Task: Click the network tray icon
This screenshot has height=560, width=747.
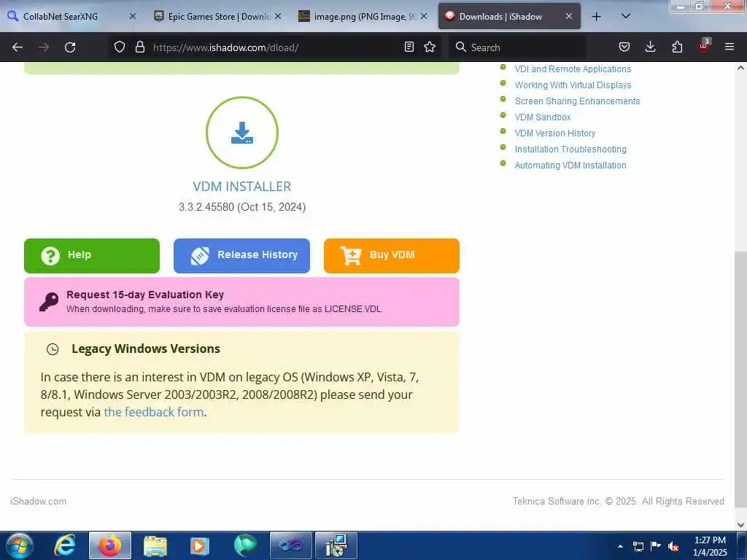Action: click(638, 547)
